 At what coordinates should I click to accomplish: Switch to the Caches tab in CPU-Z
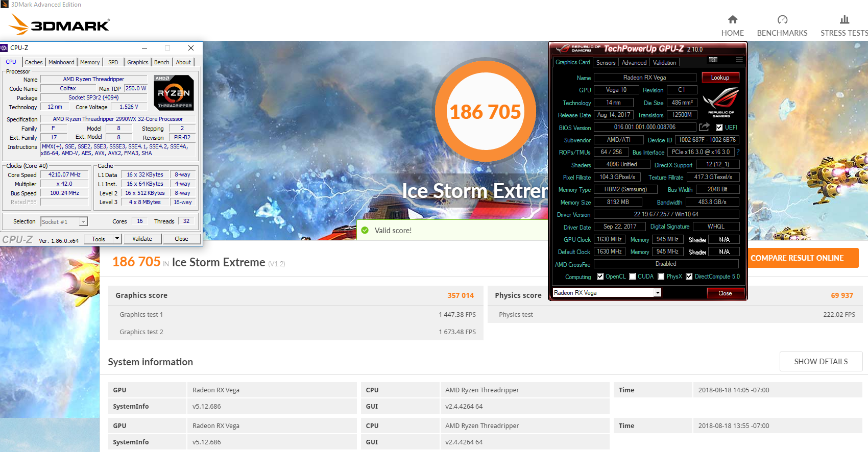[x=34, y=62]
